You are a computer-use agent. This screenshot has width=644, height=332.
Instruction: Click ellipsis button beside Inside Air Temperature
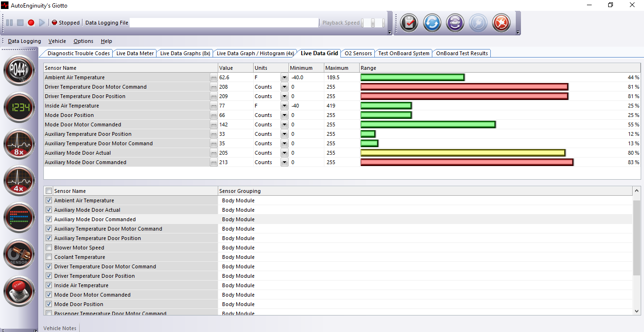coord(214,106)
